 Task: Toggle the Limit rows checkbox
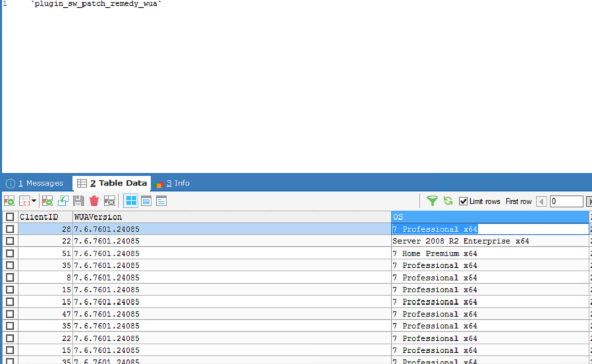pyautogui.click(x=464, y=201)
